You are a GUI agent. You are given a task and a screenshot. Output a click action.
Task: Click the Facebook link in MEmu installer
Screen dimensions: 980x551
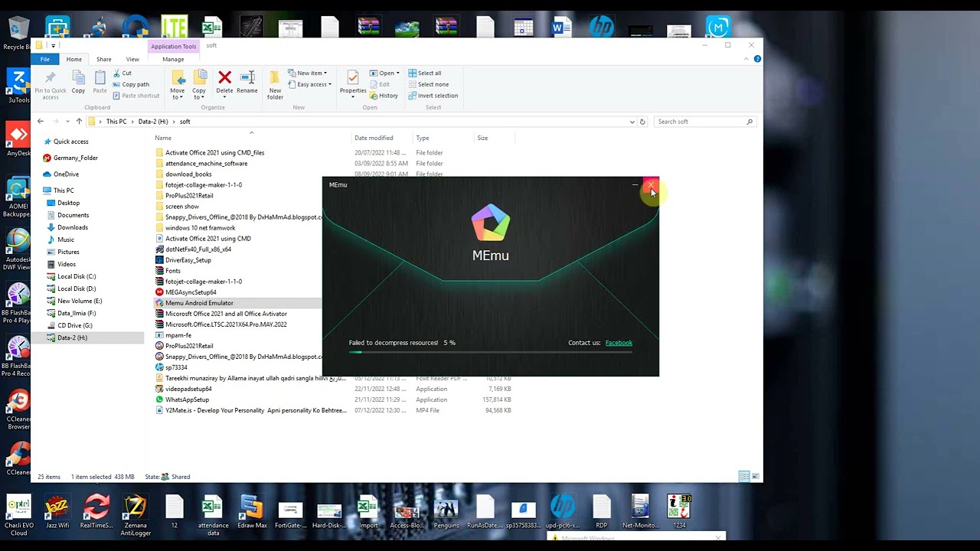pos(619,343)
